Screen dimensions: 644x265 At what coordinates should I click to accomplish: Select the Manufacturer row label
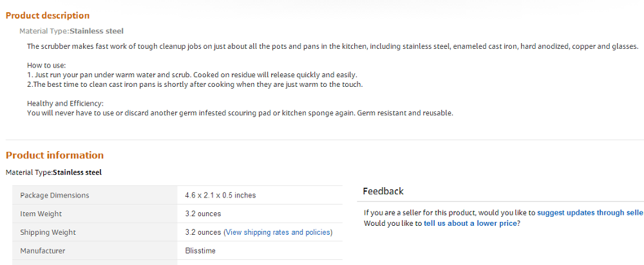[x=43, y=251]
